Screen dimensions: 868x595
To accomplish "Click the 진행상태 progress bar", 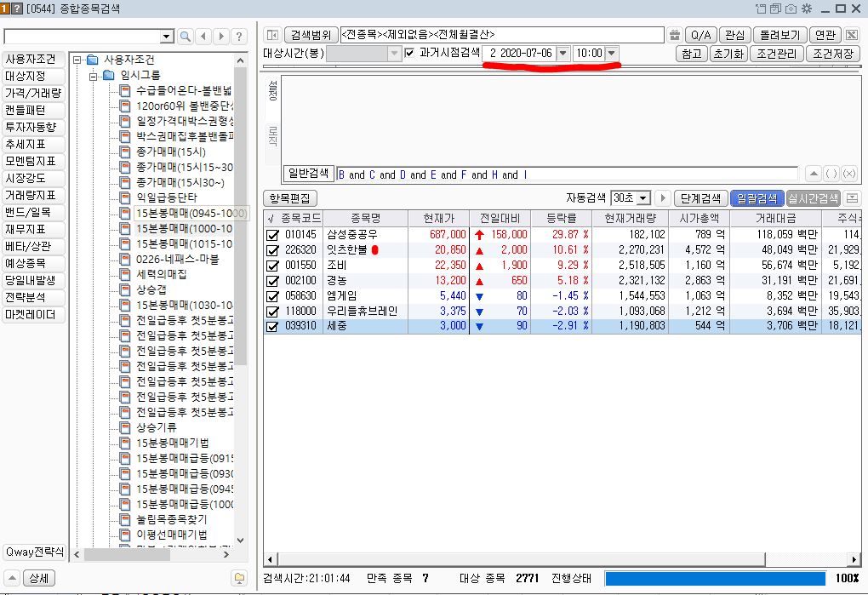I will [715, 578].
